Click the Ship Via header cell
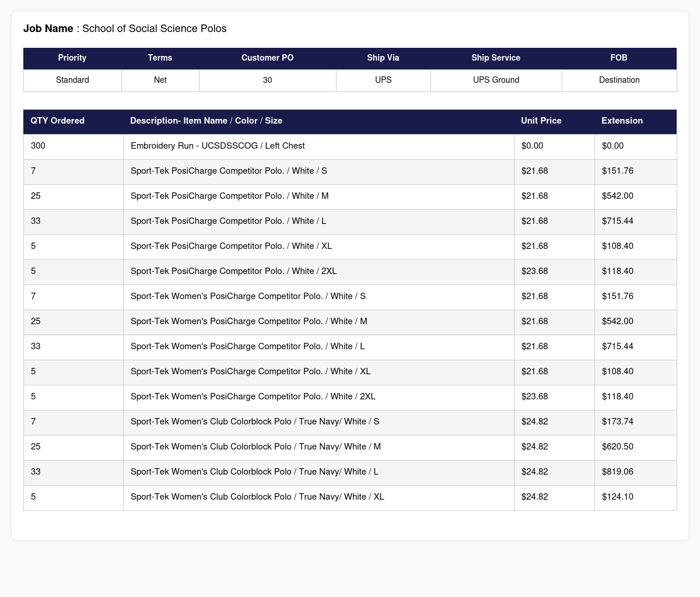Viewport: 700px width, 597px height. pyautogui.click(x=383, y=58)
